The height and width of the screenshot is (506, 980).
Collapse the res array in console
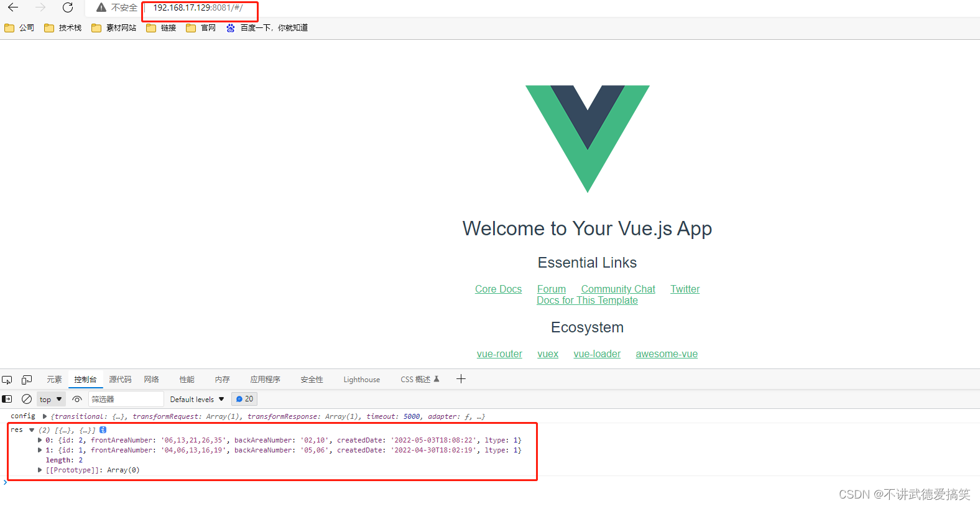click(x=32, y=430)
